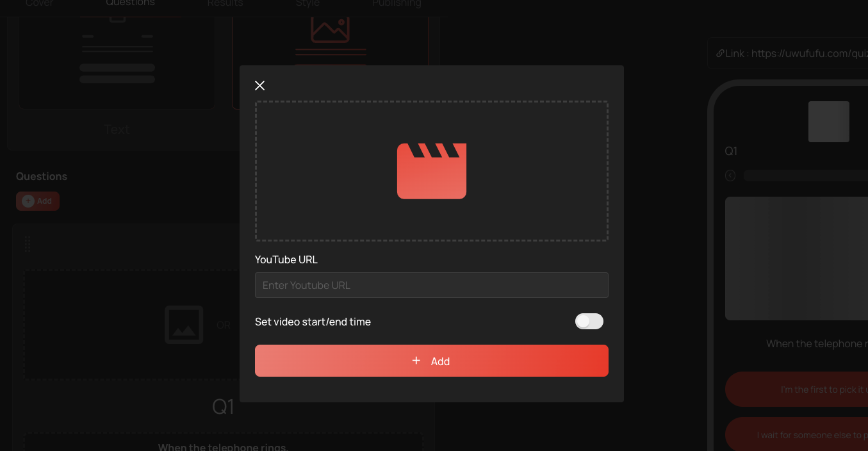Click "When the telephone rings," question text
This screenshot has width=868, height=451.
click(x=224, y=447)
